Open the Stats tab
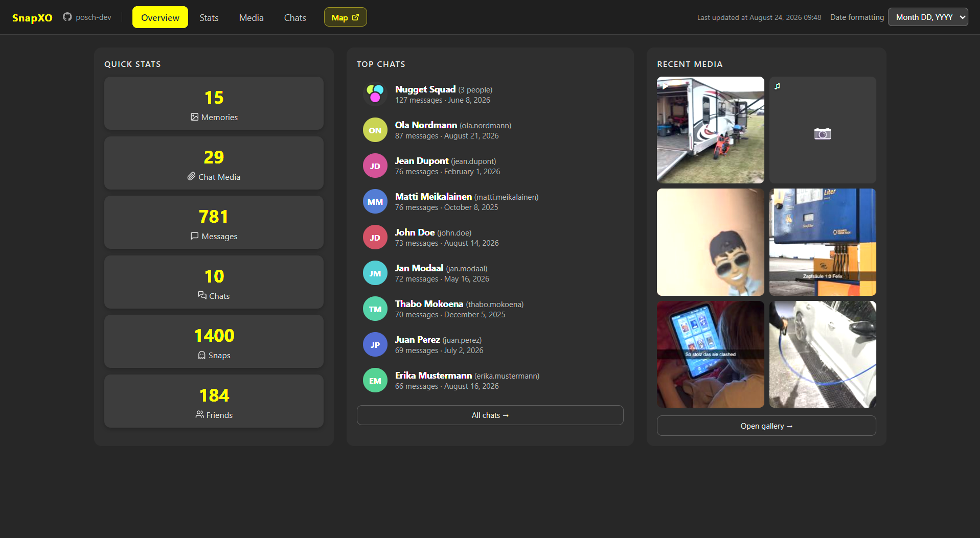Viewport: 980px width, 538px height. (x=209, y=17)
